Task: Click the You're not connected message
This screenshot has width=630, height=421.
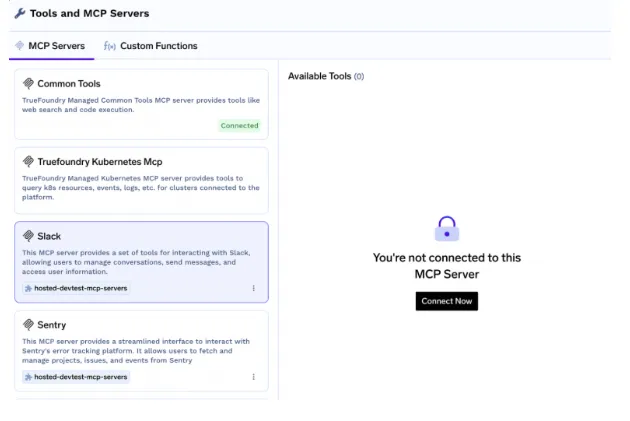Action: click(x=447, y=266)
